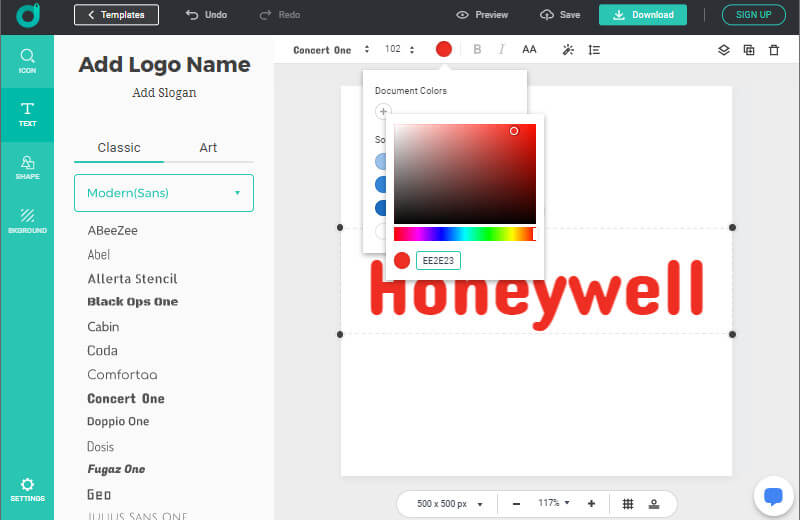Open the Icon panel in sidebar
This screenshot has width=800, height=520.
tap(27, 61)
